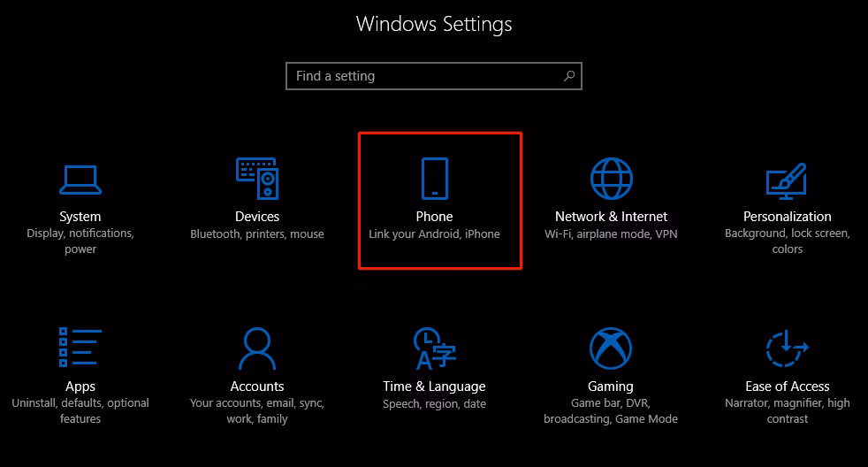Open the Personalization paintbrush icon

787,180
